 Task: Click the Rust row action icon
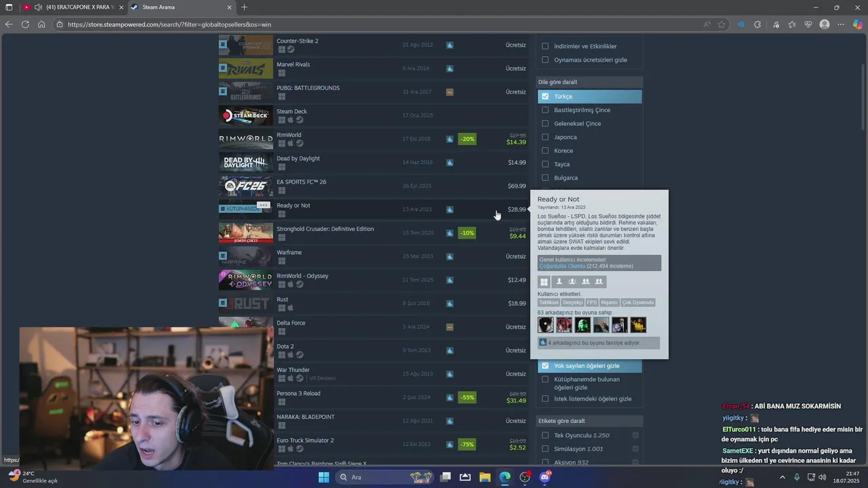(x=222, y=303)
